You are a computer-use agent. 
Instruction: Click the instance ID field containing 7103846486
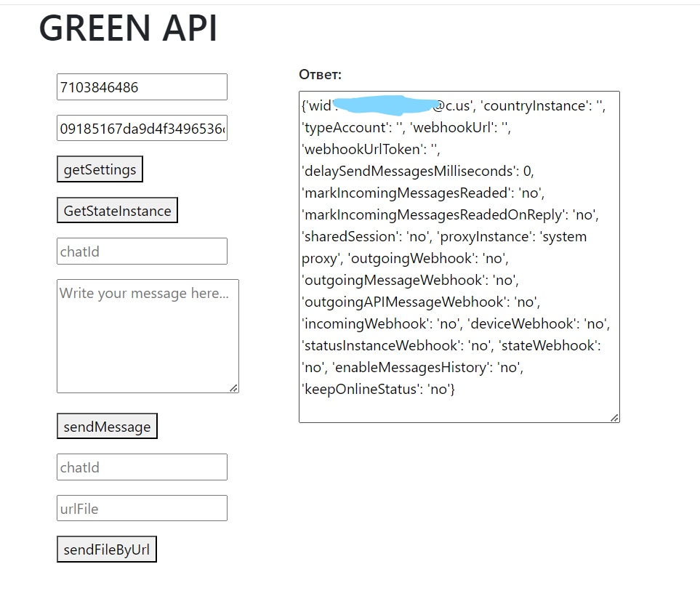142,87
